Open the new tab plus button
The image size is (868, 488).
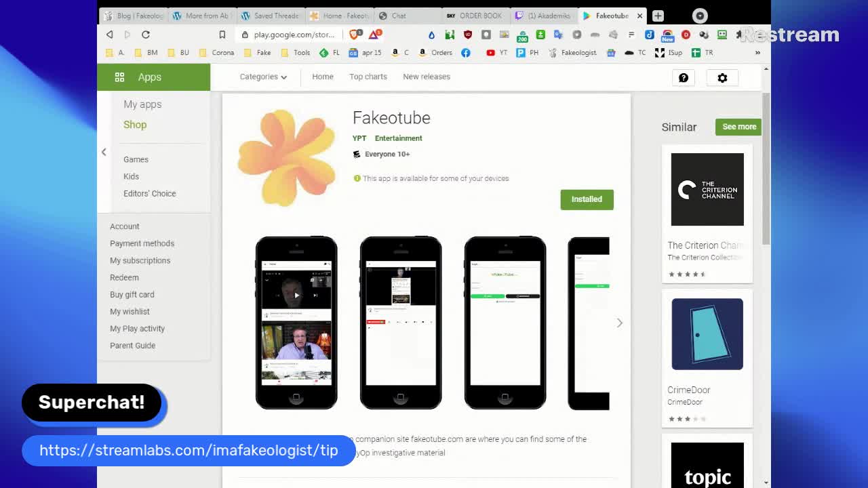pyautogui.click(x=658, y=16)
